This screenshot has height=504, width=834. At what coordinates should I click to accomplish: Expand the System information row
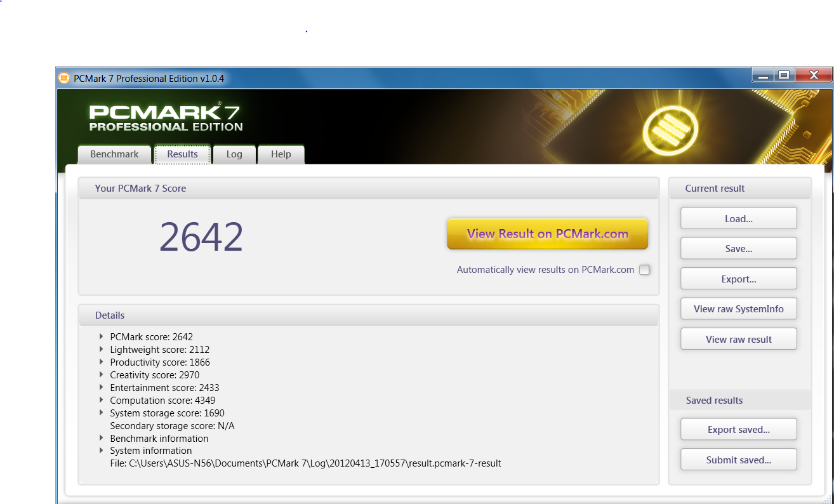(x=102, y=451)
